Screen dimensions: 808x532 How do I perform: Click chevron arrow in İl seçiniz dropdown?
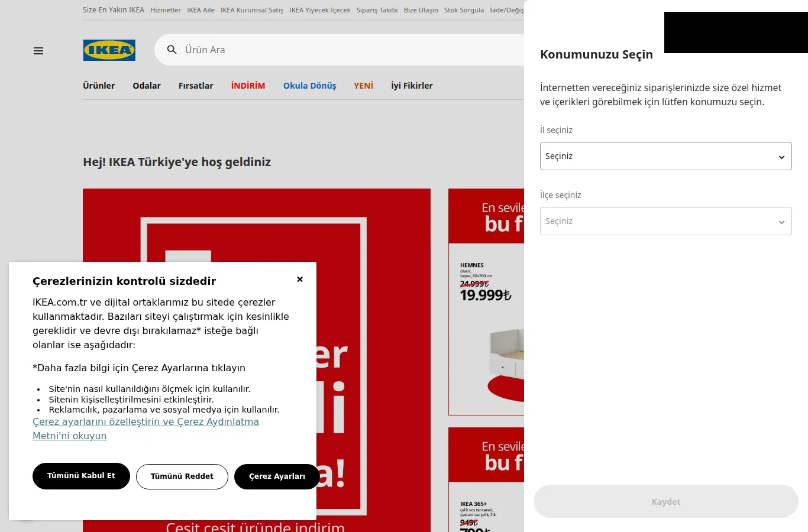click(x=781, y=157)
